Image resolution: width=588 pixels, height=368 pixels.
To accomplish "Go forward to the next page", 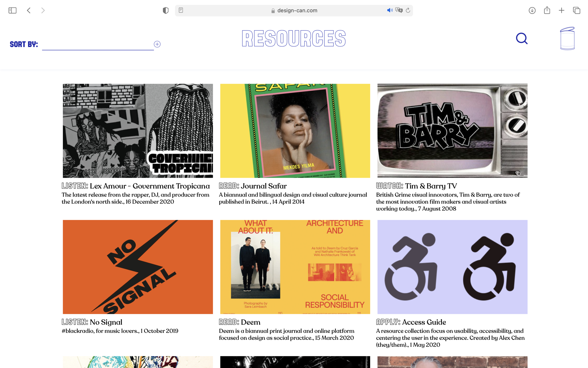I will pos(43,10).
